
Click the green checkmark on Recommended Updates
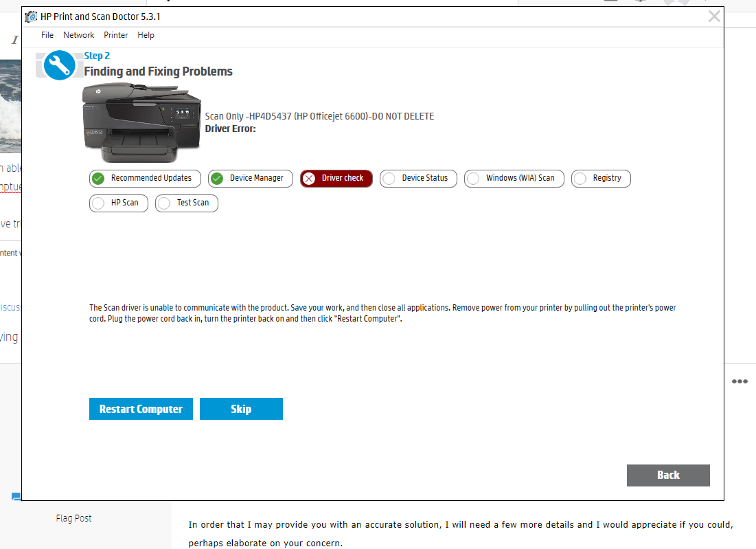[x=98, y=179]
